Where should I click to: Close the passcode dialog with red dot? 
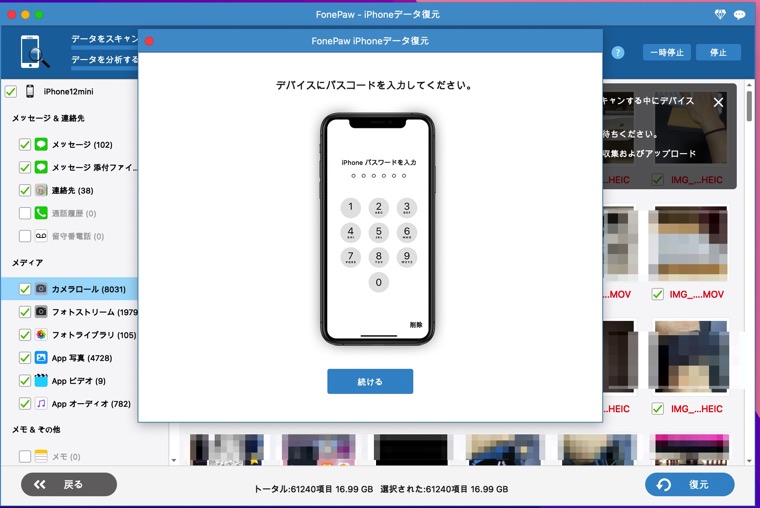[x=149, y=41]
